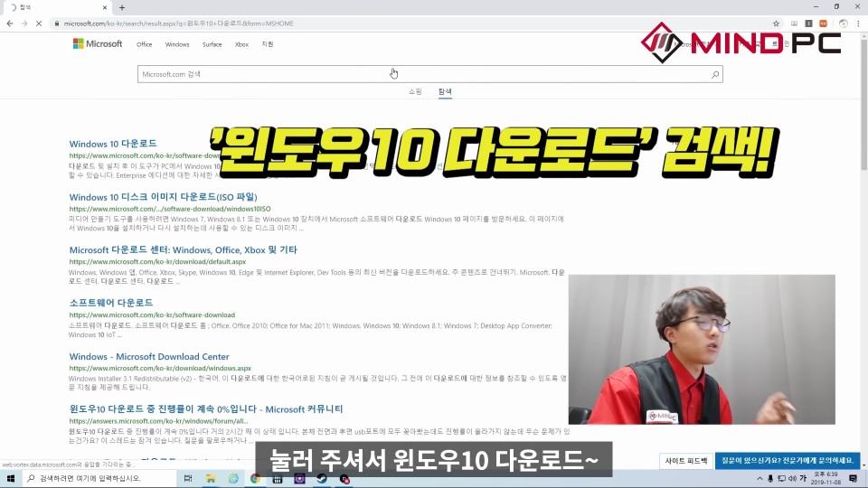This screenshot has height=488, width=868.
Task: Open the Surface menu in Microsoft header
Action: tap(212, 44)
